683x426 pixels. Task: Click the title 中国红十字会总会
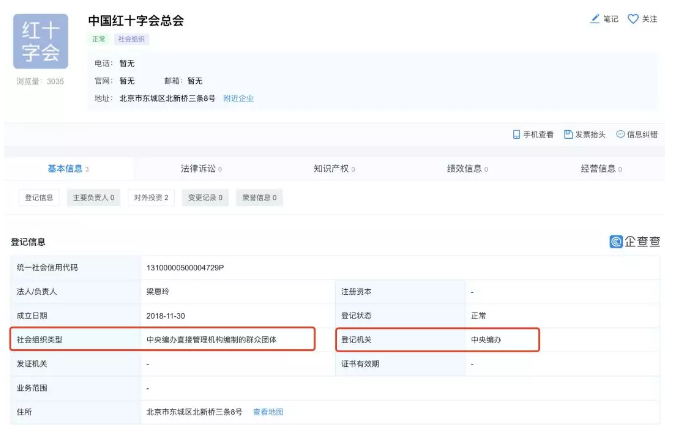pos(136,20)
